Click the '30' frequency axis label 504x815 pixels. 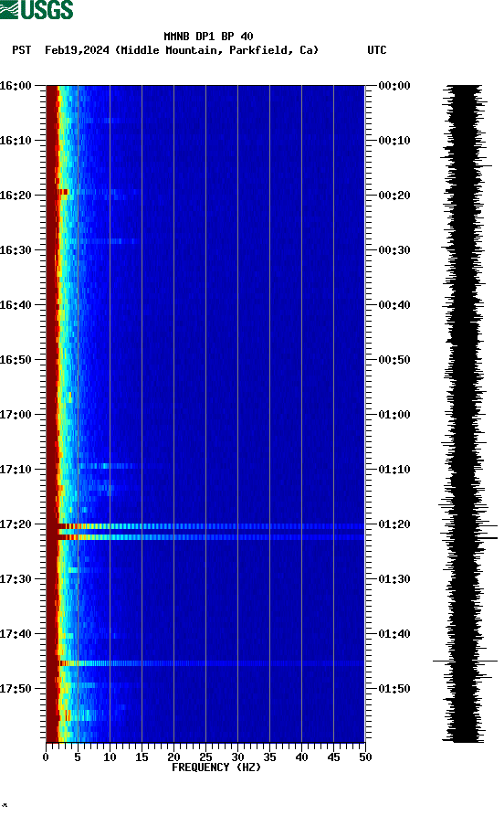tap(237, 757)
